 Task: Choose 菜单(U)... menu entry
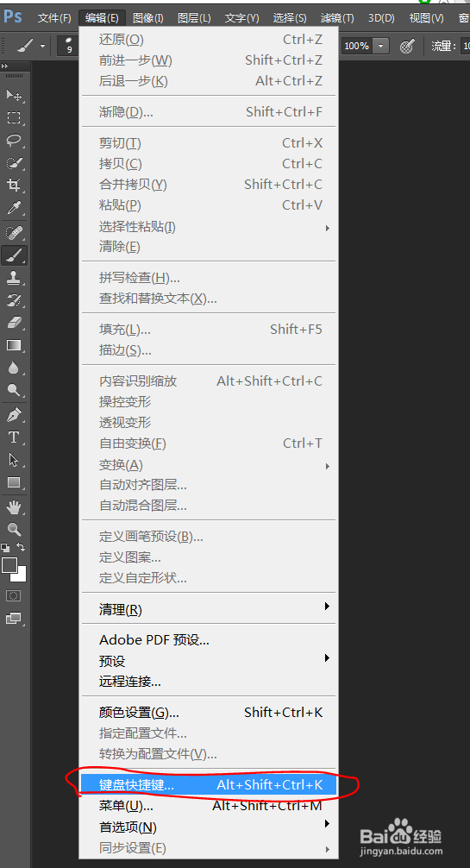pyautogui.click(x=209, y=806)
